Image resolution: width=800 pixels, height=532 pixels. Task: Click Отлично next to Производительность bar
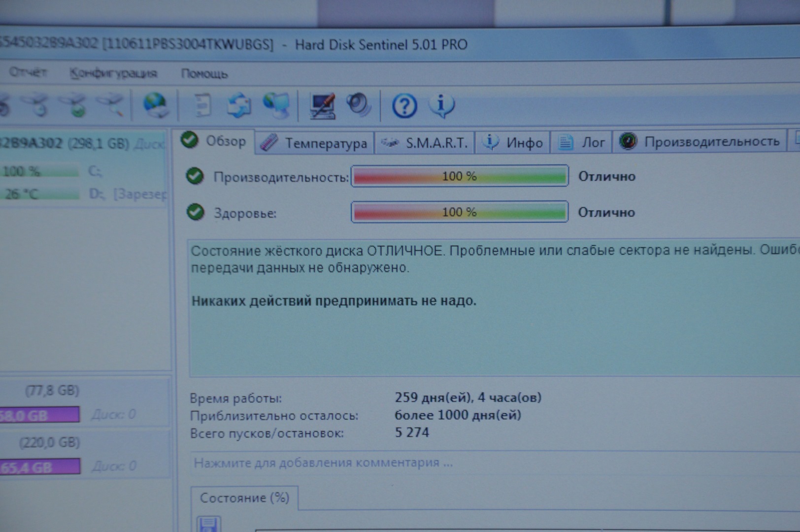tap(607, 176)
